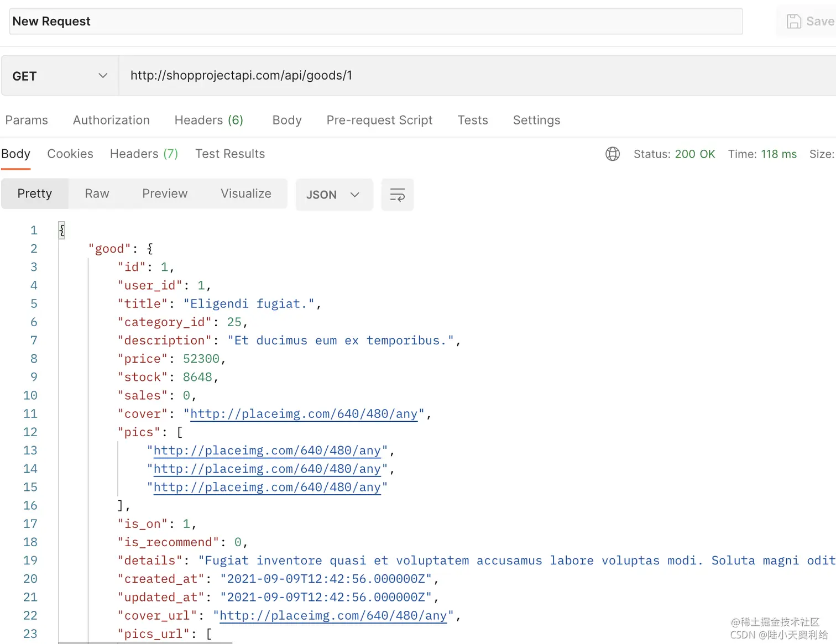This screenshot has width=836, height=644.
Task: Click the "is_recommend" key
Action: pos(168,542)
